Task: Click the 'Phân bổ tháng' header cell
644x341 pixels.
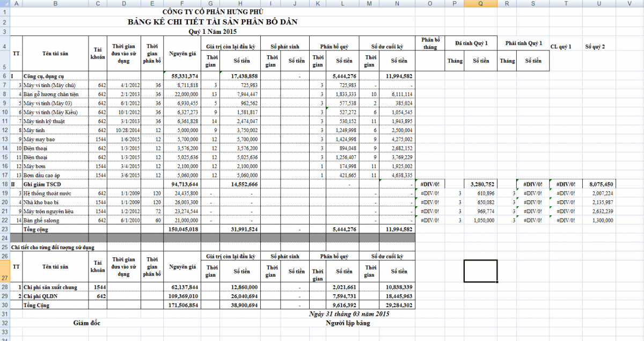Action: click(430, 43)
